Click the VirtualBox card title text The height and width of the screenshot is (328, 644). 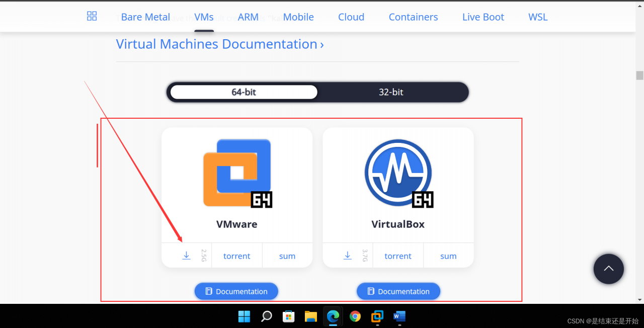(398, 224)
